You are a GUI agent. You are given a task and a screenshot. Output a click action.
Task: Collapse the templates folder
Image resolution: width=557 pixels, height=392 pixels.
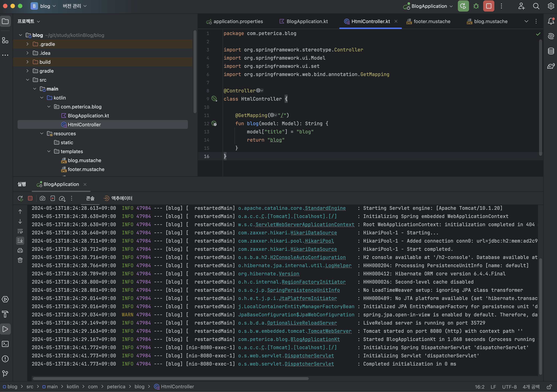click(x=49, y=151)
